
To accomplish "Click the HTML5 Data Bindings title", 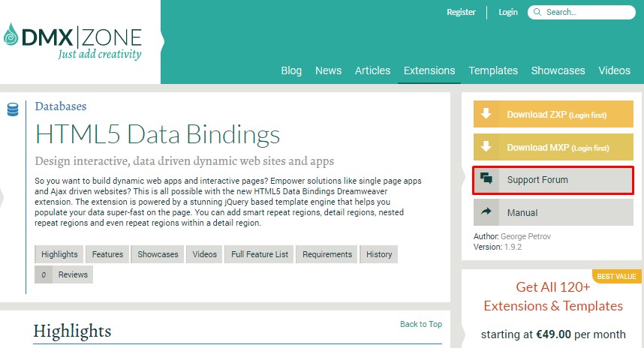I will click(x=158, y=134).
